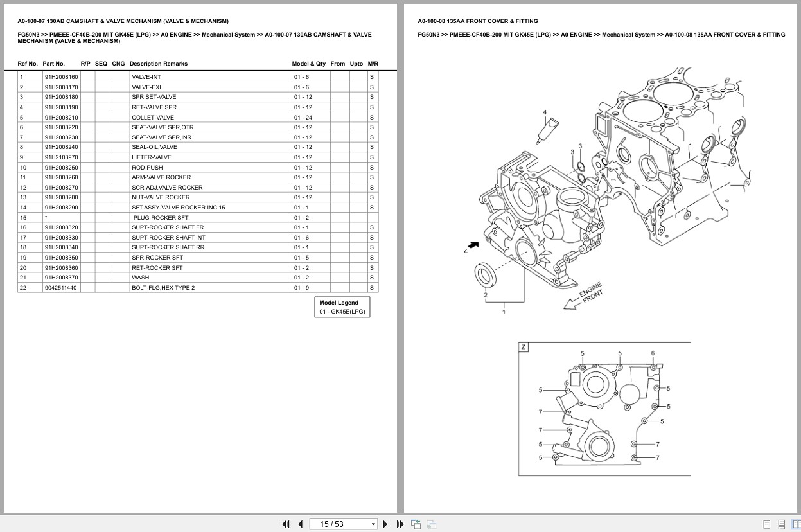Click PLUG-ROCKER SFT description
This screenshot has height=532, width=801.
[x=161, y=218]
